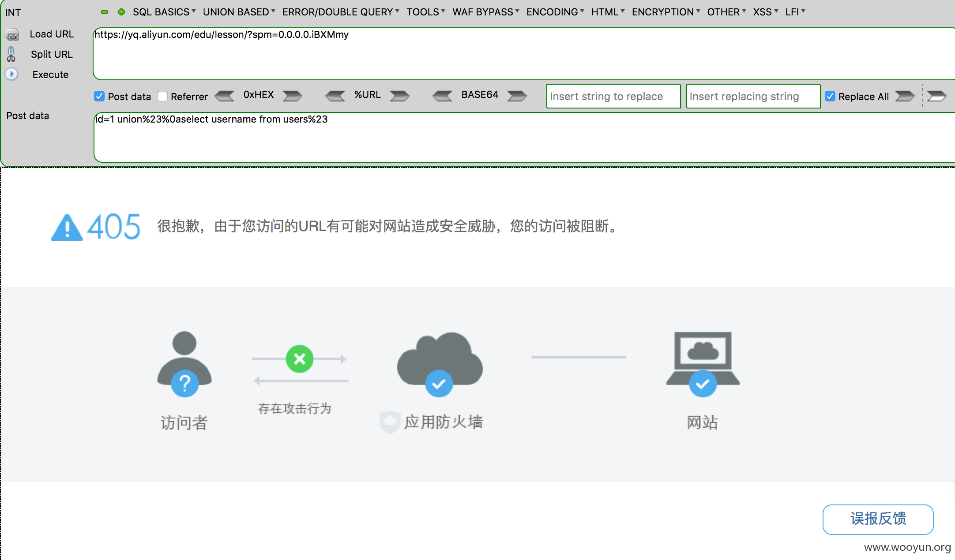Click the white arrow after dotted separator
The width and height of the screenshot is (955, 560).
tap(936, 96)
